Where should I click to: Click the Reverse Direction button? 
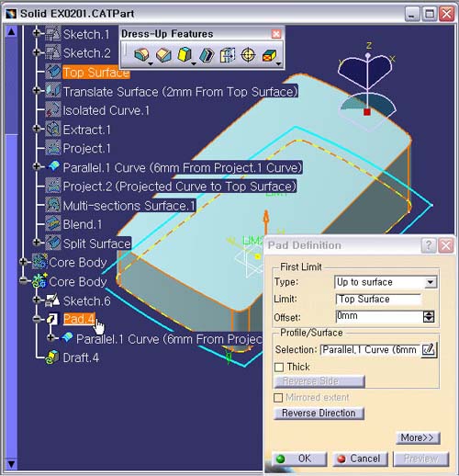pos(319,413)
